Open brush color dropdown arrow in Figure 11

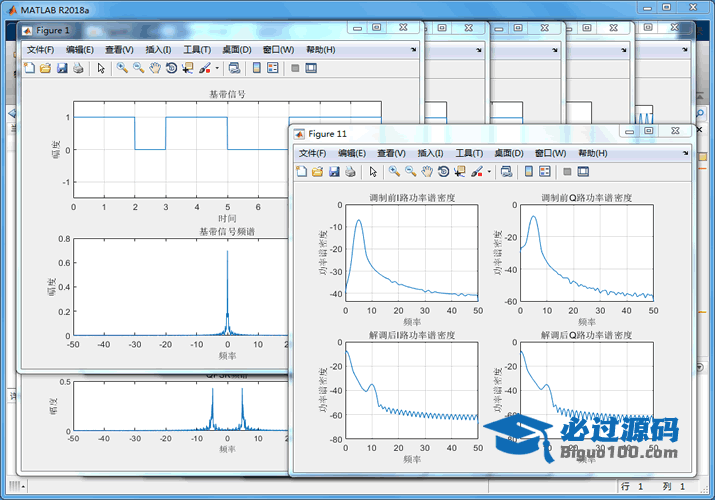tap(489, 172)
